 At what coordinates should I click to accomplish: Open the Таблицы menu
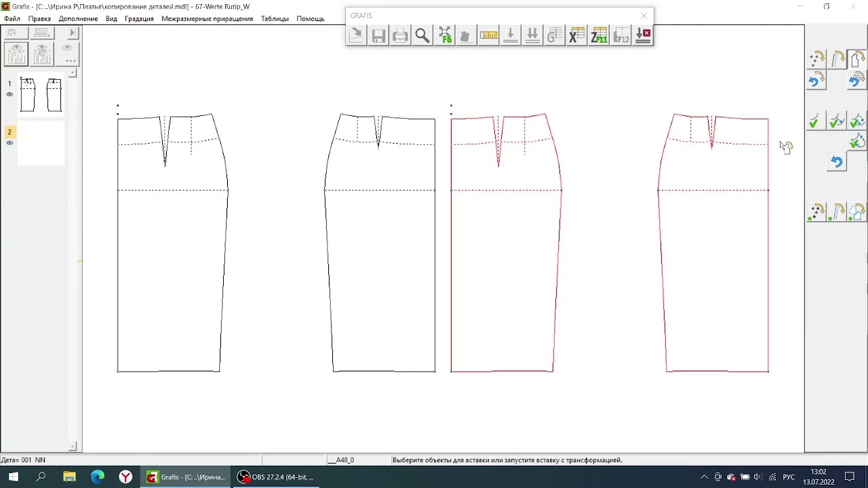coord(275,18)
